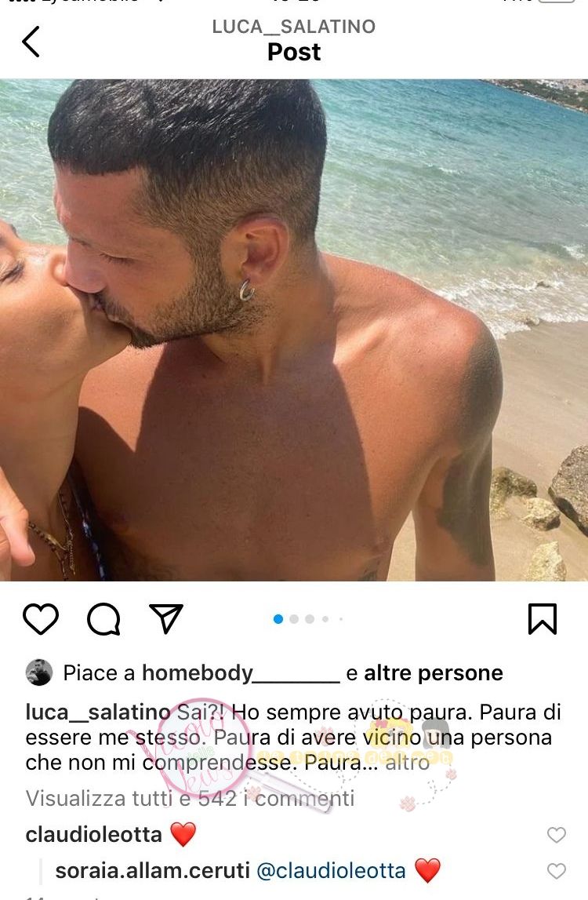Jump to the second carousel dot
The width and height of the screenshot is (588, 900).
[x=294, y=619]
